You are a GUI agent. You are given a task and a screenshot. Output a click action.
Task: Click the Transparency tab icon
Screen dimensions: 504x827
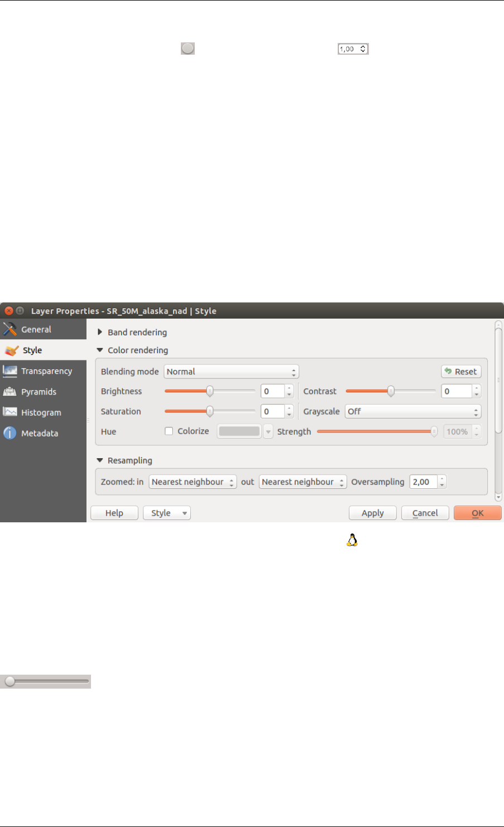coord(10,371)
